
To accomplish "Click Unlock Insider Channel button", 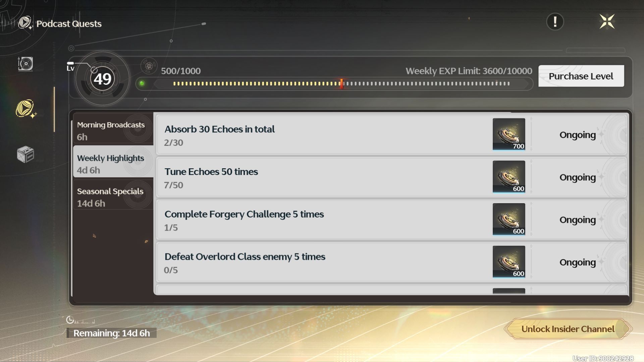I will pos(568,329).
